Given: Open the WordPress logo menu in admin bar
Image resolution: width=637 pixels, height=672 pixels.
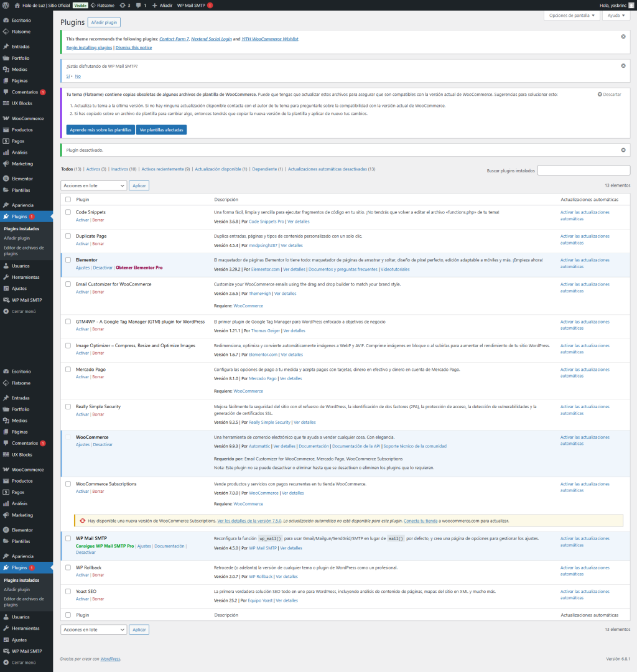Looking at the screenshot, I should [6, 5].
